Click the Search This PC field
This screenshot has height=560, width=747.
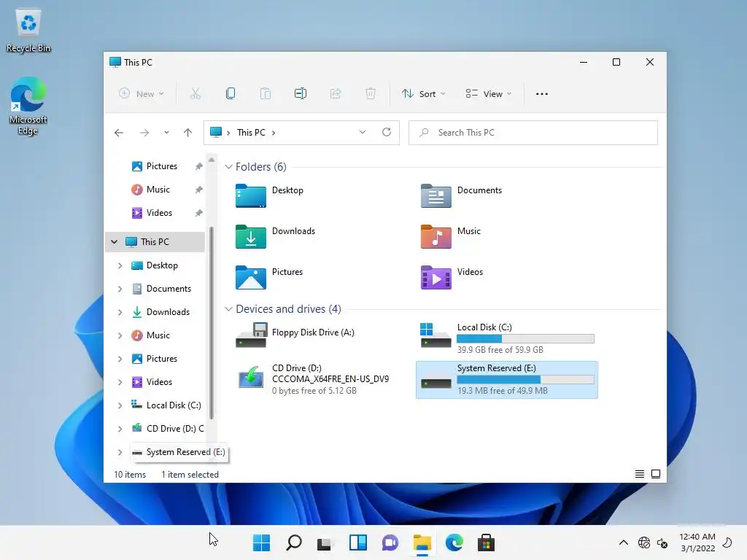[x=533, y=133]
